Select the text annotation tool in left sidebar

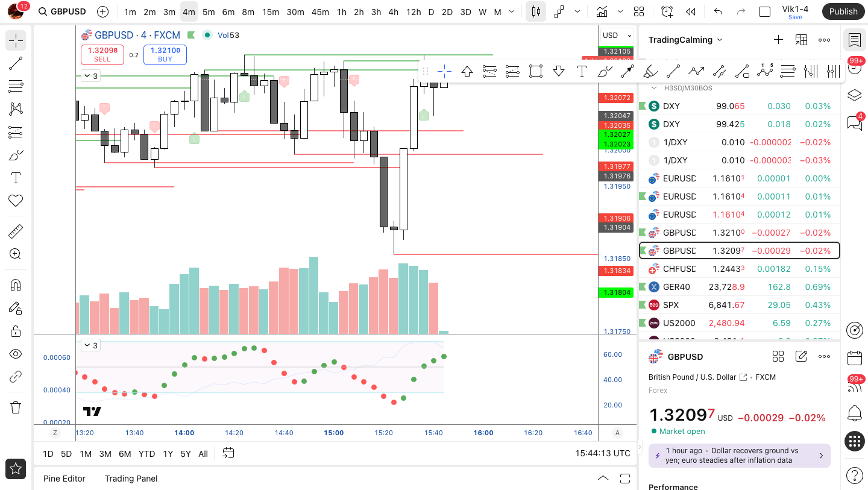(16, 178)
